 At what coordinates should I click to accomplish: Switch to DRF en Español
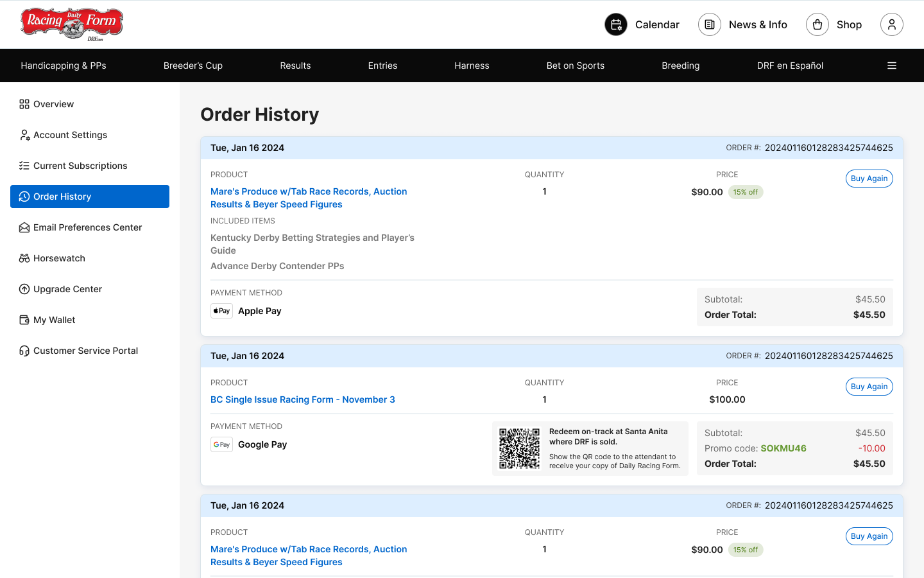790,66
